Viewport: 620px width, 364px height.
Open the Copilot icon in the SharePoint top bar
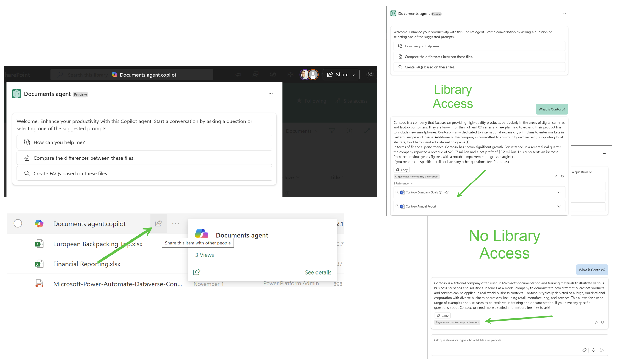[273, 74]
